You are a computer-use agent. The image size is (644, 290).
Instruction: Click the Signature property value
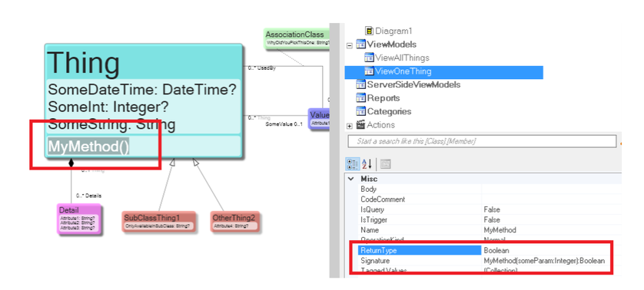(544, 261)
